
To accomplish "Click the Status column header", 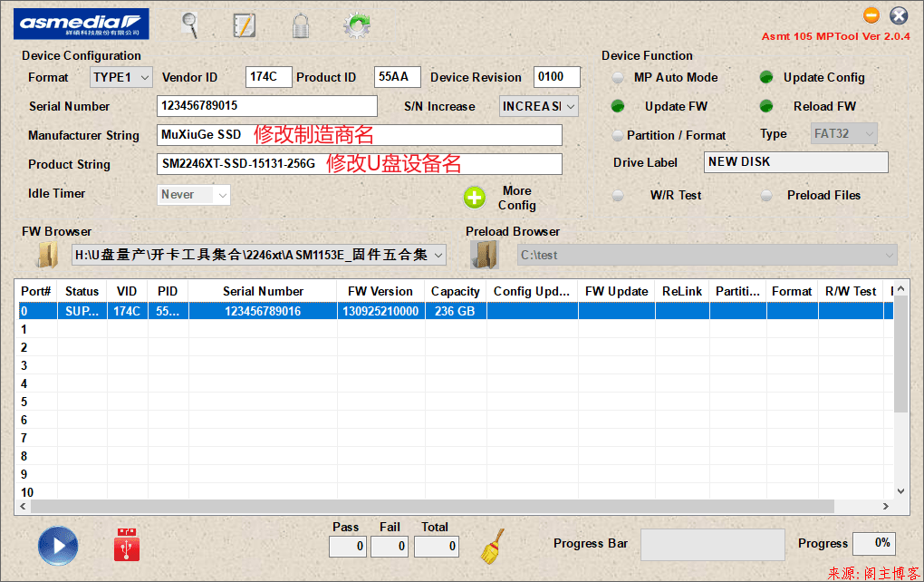I will pyautogui.click(x=82, y=291).
